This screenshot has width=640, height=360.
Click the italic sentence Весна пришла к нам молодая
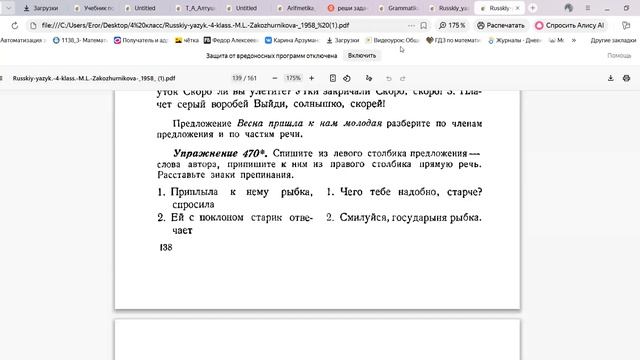[309, 123]
